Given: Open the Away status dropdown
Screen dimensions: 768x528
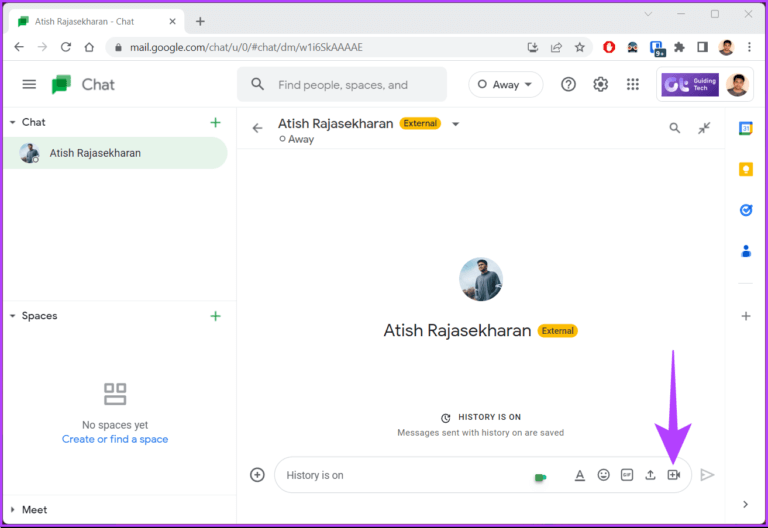Looking at the screenshot, I should coord(505,85).
